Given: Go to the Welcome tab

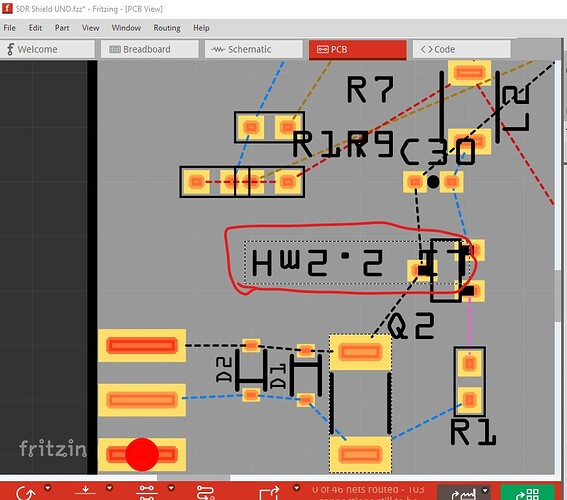Looking at the screenshot, I should point(47,49).
